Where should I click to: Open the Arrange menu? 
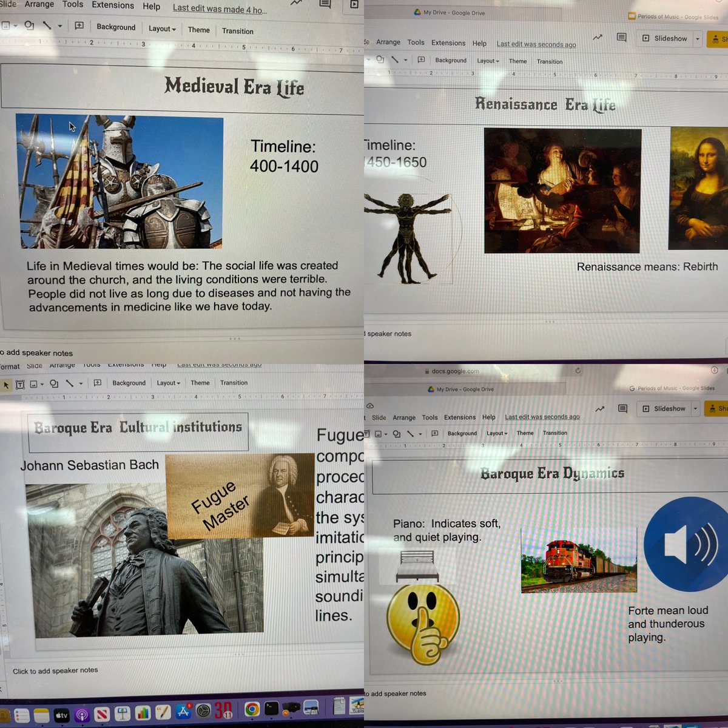(388, 42)
